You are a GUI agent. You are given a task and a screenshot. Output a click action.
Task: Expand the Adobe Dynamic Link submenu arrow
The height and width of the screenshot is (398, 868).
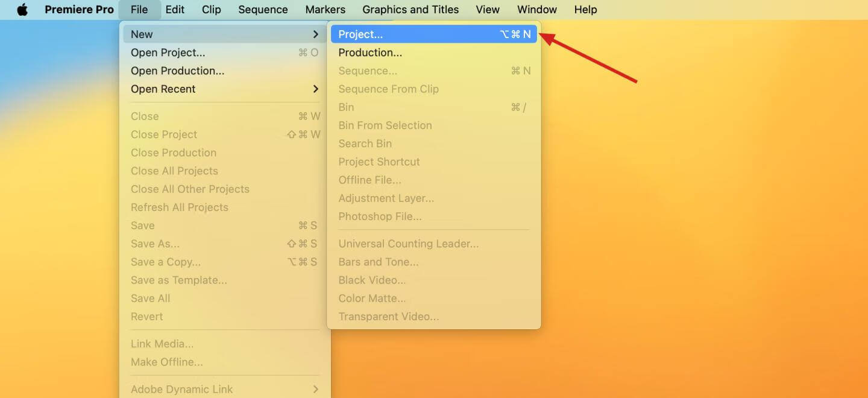click(x=315, y=389)
